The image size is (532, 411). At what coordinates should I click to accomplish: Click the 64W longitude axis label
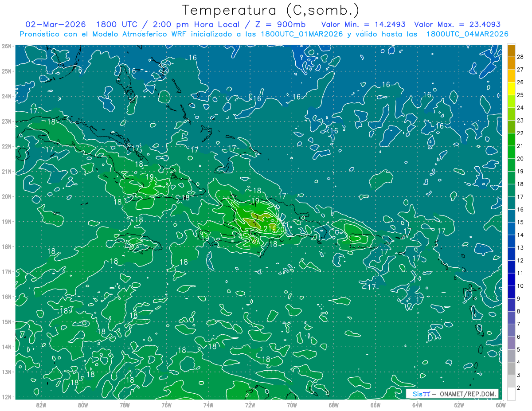coord(417,405)
